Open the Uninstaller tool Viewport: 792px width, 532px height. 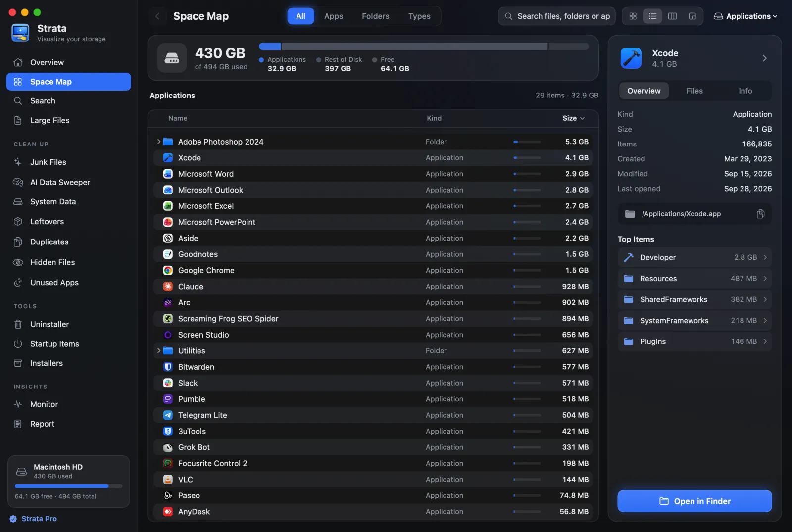[x=68, y=324]
